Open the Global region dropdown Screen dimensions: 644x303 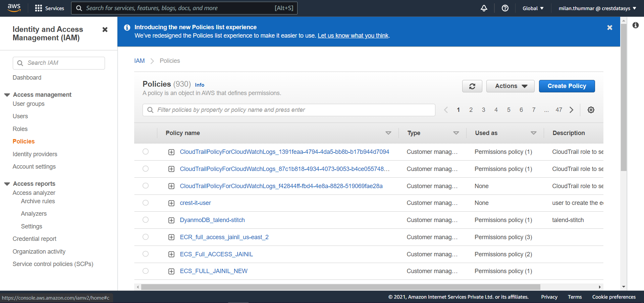pyautogui.click(x=533, y=8)
